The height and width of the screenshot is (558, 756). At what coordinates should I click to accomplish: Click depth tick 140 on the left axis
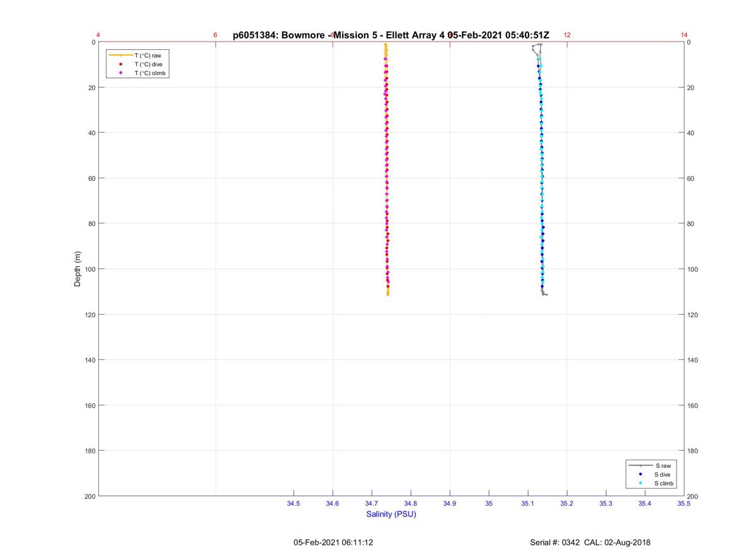click(x=89, y=360)
